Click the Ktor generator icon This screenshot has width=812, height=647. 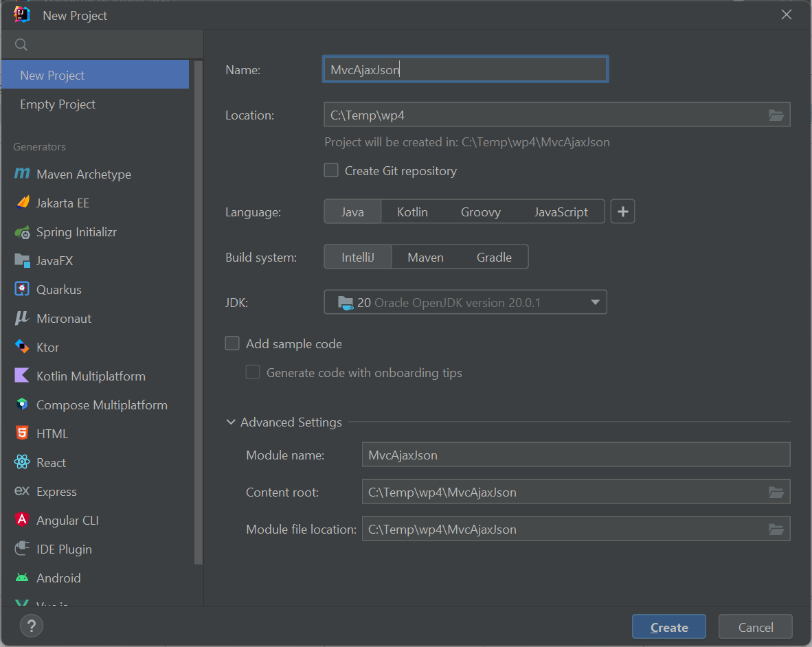click(22, 346)
